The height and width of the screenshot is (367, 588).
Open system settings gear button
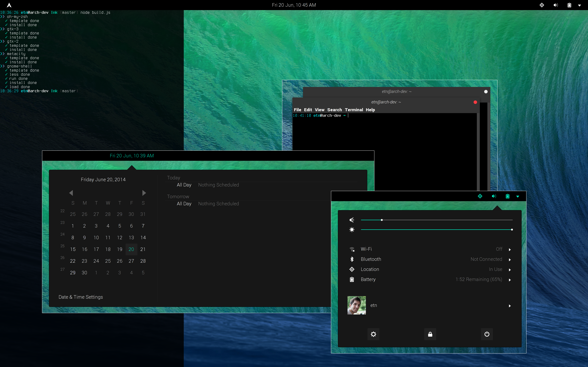coord(373,334)
